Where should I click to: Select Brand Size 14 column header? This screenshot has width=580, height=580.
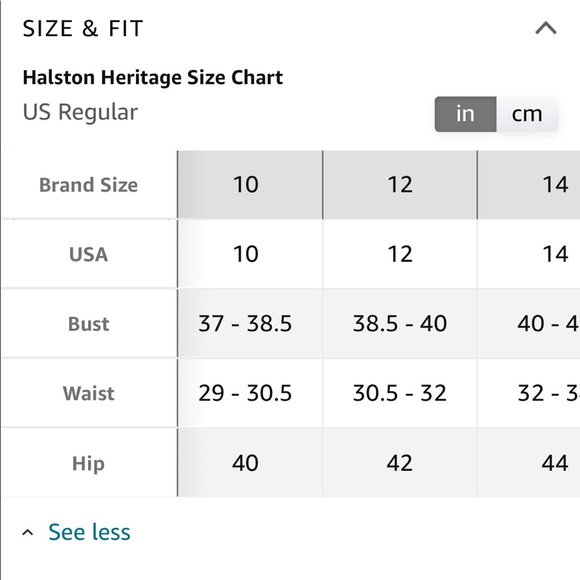coord(529,185)
